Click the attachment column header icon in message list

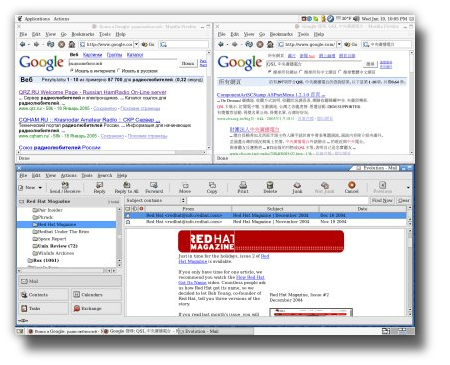[x=135, y=209]
